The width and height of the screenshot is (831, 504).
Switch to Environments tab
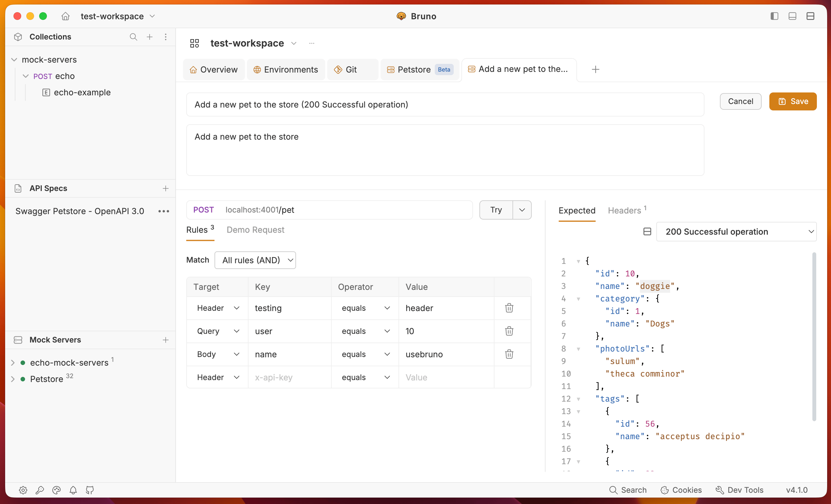pyautogui.click(x=286, y=69)
